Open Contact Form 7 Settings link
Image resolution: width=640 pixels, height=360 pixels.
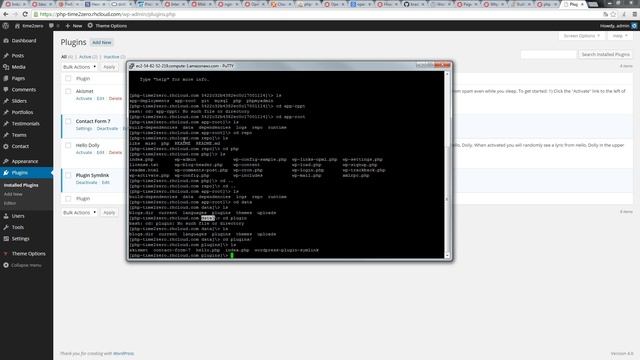(84, 129)
